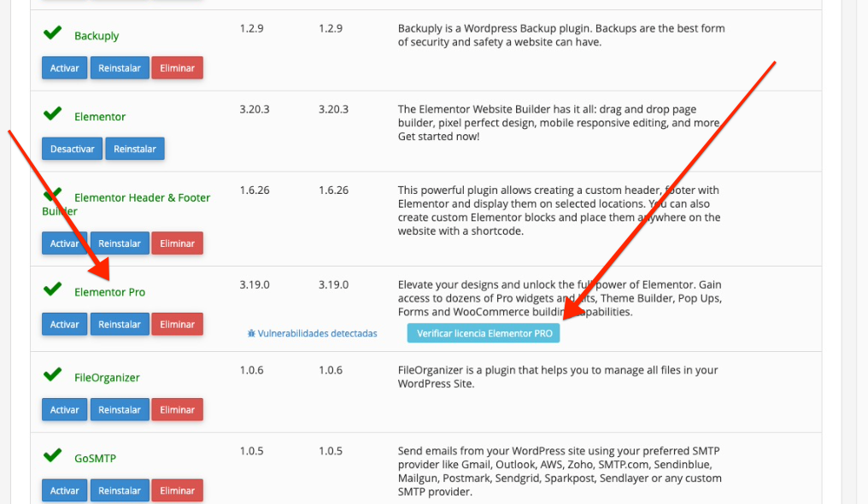This screenshot has width=868, height=504.
Task: Click the Elementor Header & Footer Builder name
Action: pos(126,204)
